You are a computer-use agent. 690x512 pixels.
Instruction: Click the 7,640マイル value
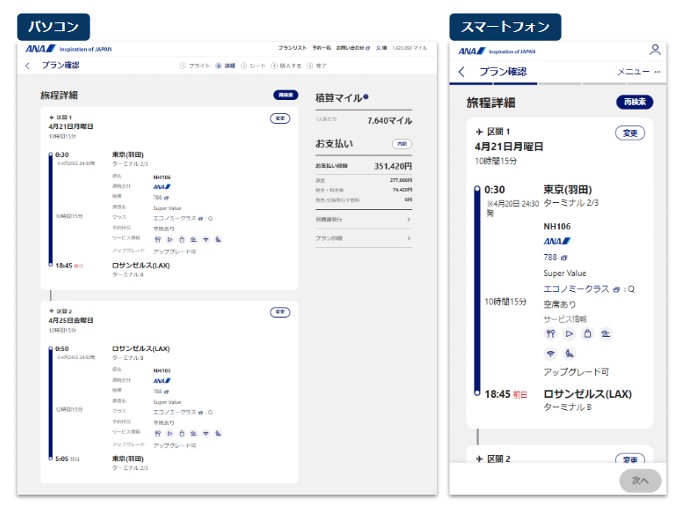[x=390, y=121]
